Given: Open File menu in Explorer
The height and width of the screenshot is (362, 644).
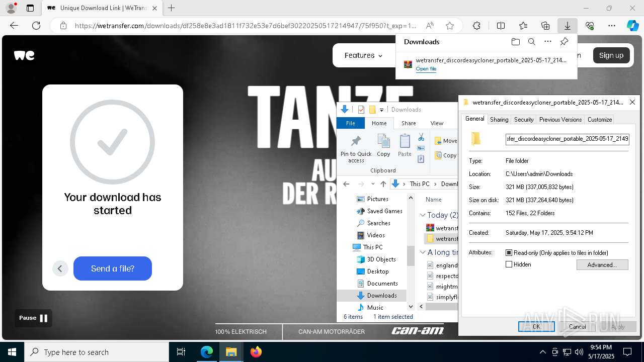Looking at the screenshot, I should tap(351, 123).
